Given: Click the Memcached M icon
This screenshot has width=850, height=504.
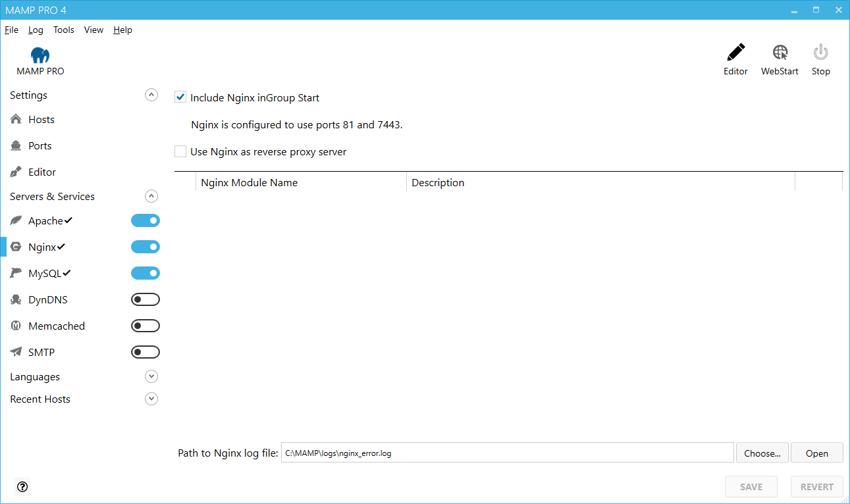Looking at the screenshot, I should pyautogui.click(x=16, y=326).
